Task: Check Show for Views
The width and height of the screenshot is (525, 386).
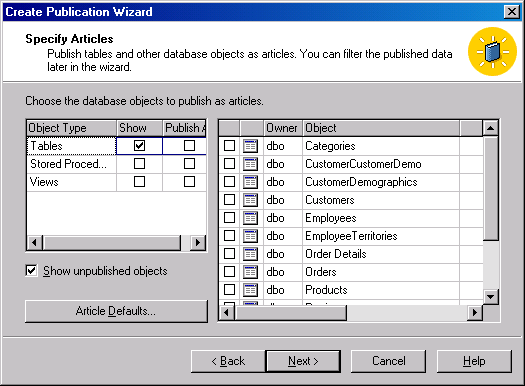Action: pyautogui.click(x=139, y=182)
